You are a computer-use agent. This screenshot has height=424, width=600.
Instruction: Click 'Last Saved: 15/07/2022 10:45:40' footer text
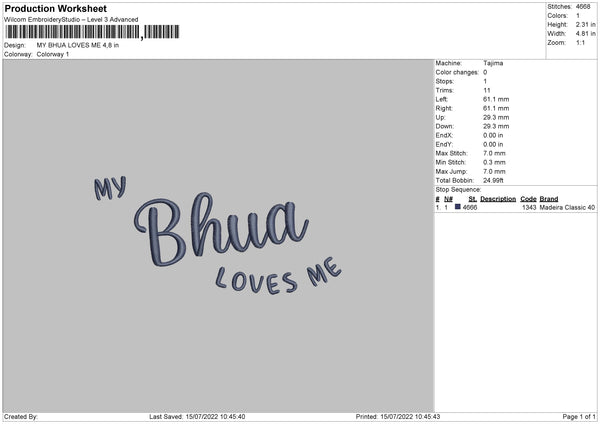click(x=197, y=417)
